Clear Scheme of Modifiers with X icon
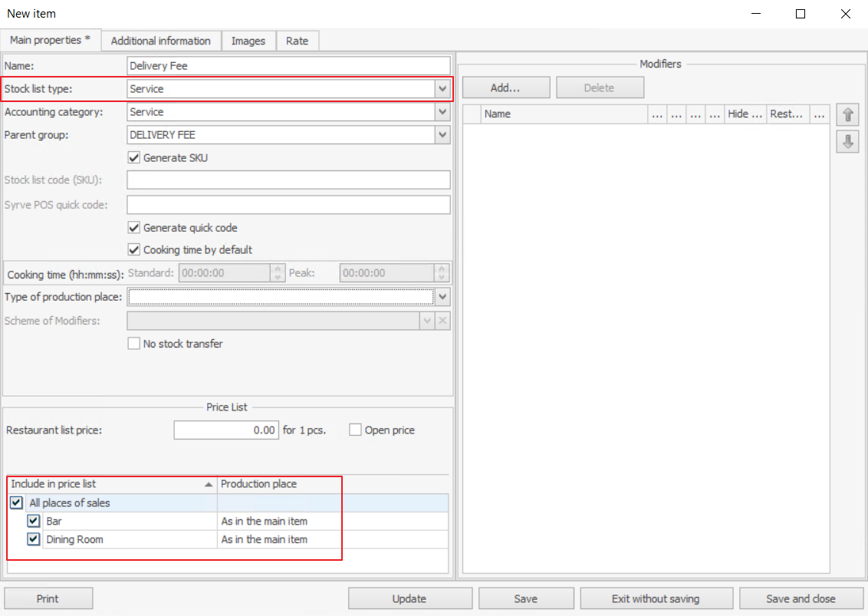The image size is (868, 616). click(x=442, y=321)
